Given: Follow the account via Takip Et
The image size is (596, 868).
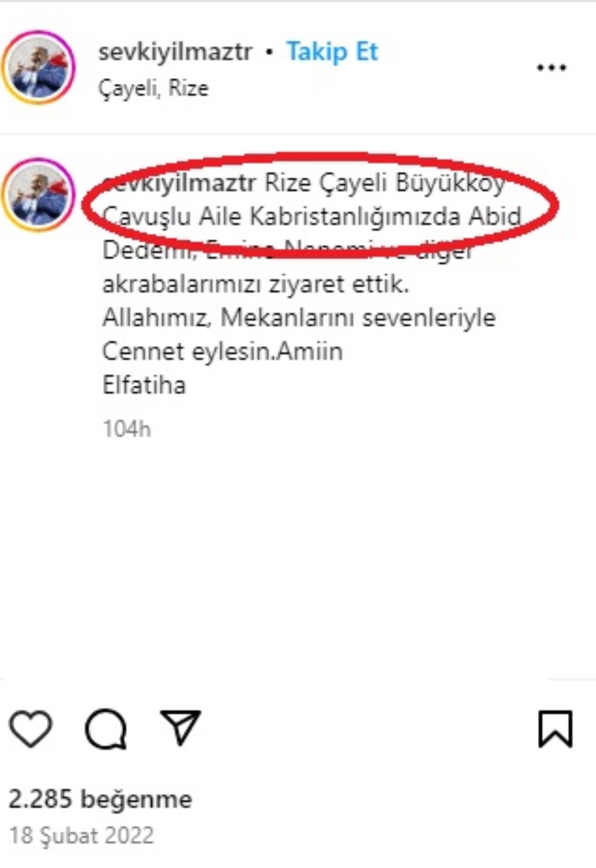Looking at the screenshot, I should click(332, 52).
